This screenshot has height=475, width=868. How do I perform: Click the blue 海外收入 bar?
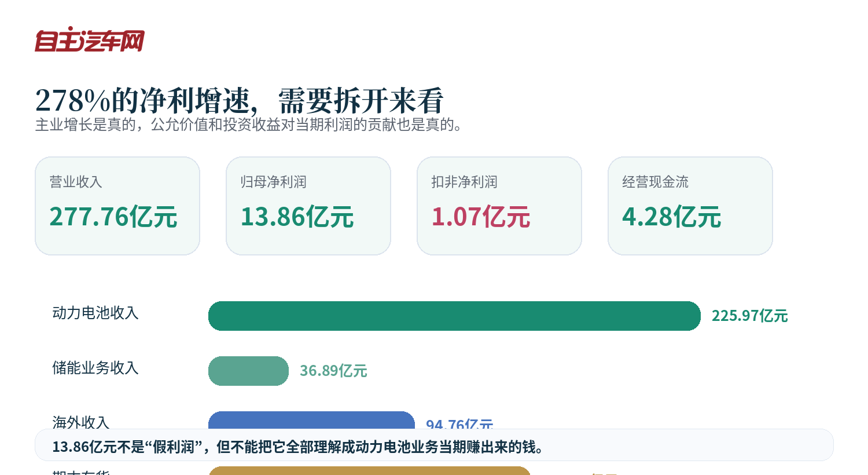pyautogui.click(x=311, y=420)
